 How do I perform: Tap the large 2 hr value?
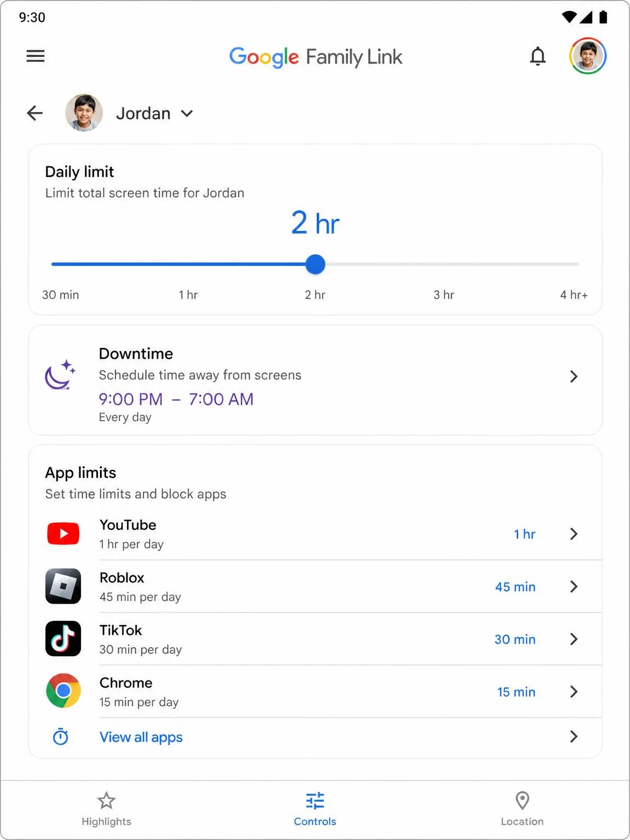point(315,223)
